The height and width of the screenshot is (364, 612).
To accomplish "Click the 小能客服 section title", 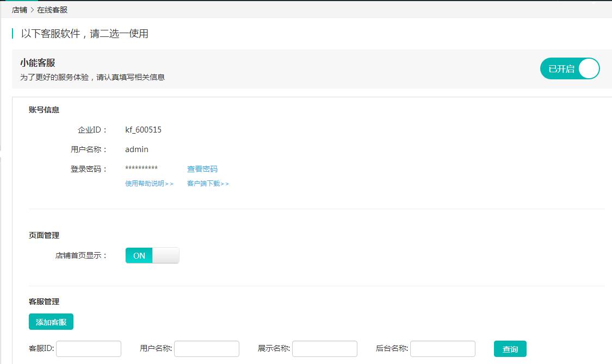I will coord(38,63).
